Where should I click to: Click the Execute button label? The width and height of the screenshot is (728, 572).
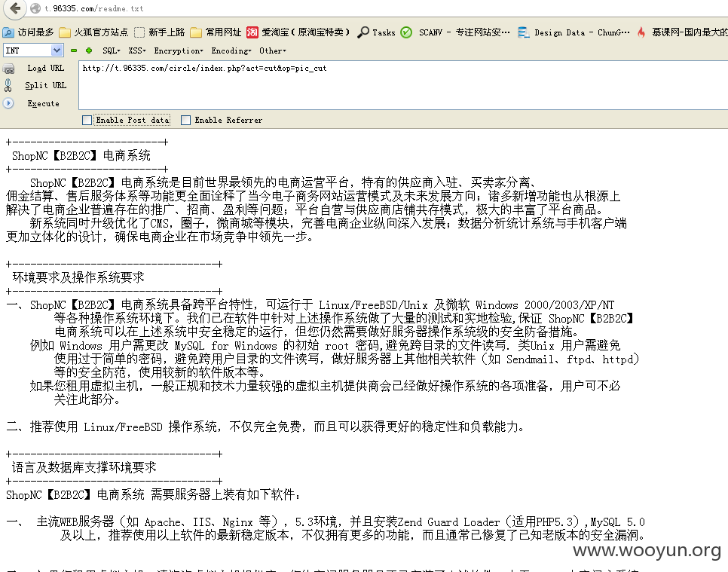coord(43,103)
